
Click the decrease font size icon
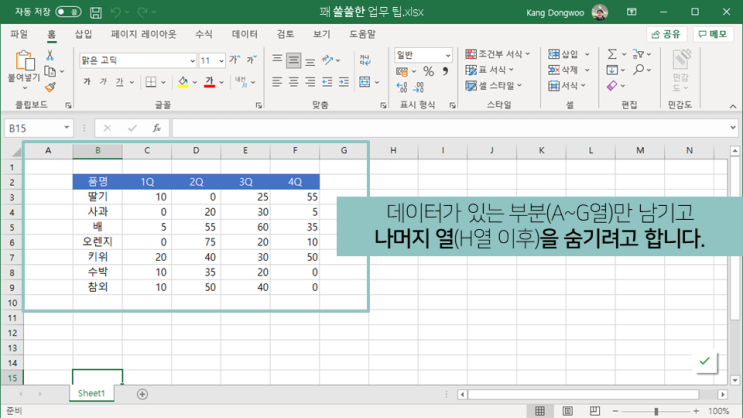click(251, 60)
